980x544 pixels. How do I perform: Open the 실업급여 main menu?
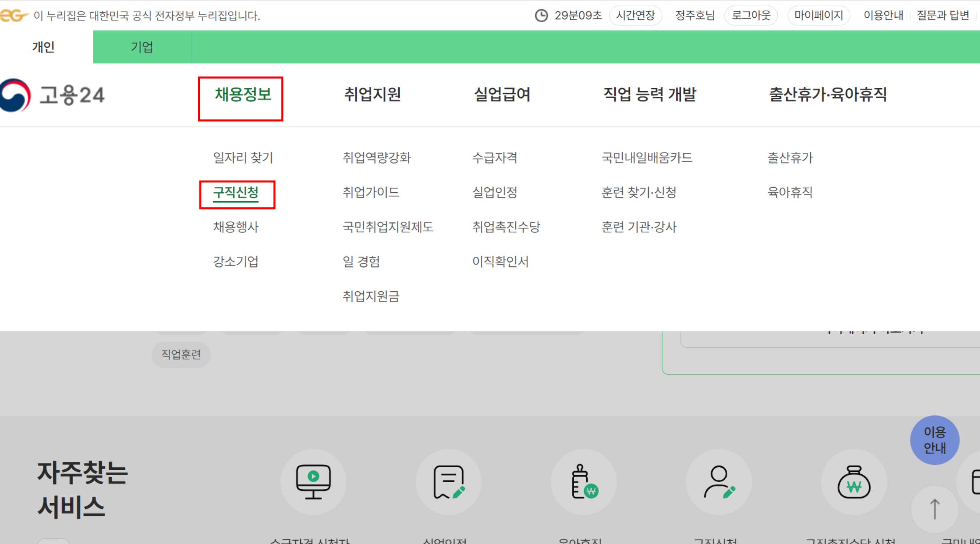point(502,94)
